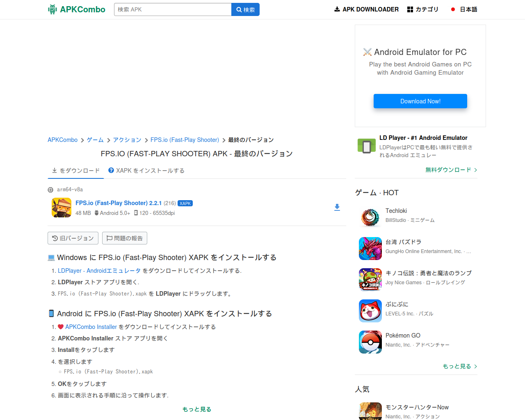
Task: Open 台湾 パズドラ game title
Action: (404, 242)
